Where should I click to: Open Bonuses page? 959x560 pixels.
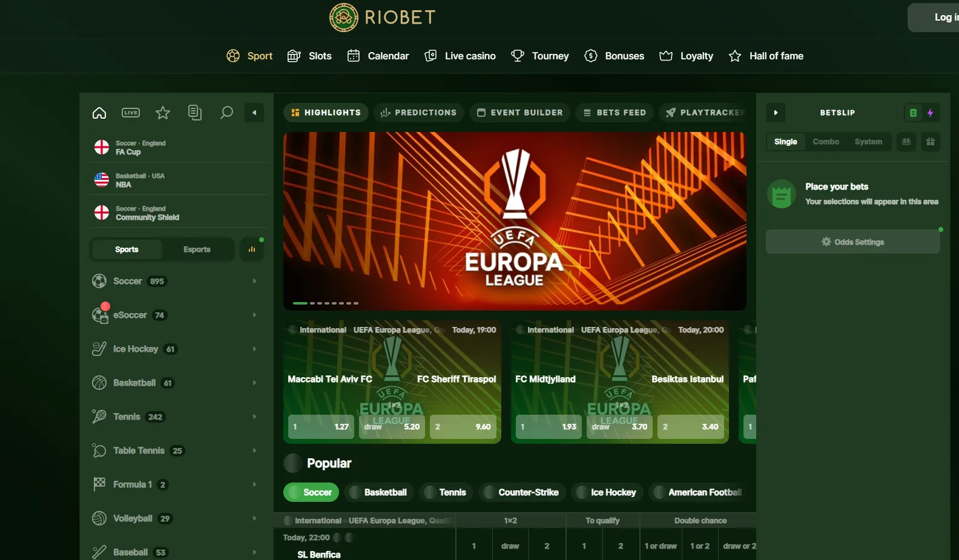pos(614,56)
